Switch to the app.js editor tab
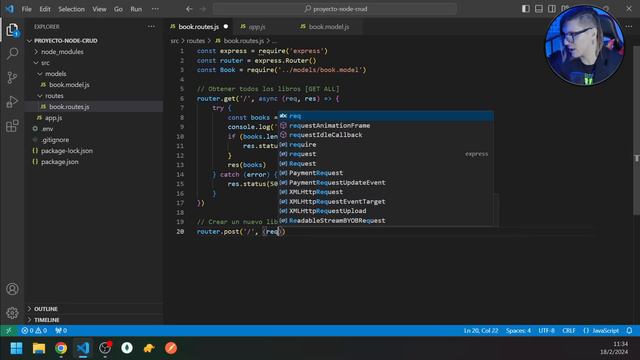640x360 pixels. 257,27
